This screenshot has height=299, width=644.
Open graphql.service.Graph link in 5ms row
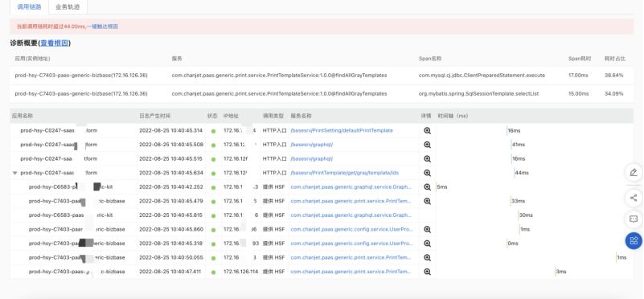pyautogui.click(x=351, y=186)
